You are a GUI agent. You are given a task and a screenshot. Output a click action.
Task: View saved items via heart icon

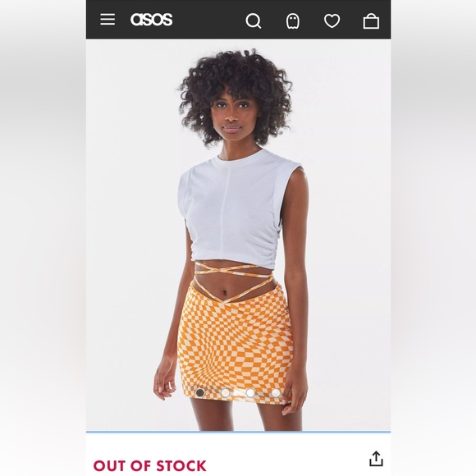click(x=332, y=21)
